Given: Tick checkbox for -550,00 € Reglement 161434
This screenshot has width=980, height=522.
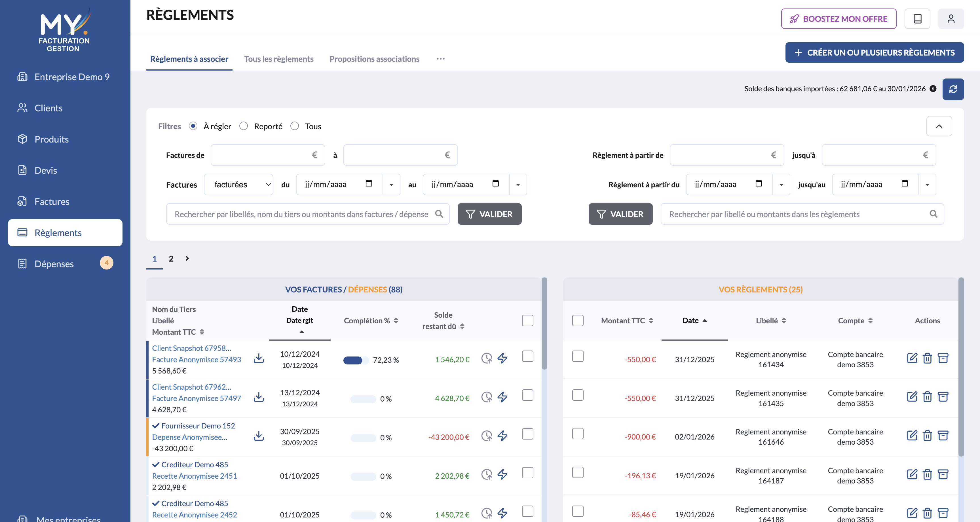Looking at the screenshot, I should click(x=578, y=356).
